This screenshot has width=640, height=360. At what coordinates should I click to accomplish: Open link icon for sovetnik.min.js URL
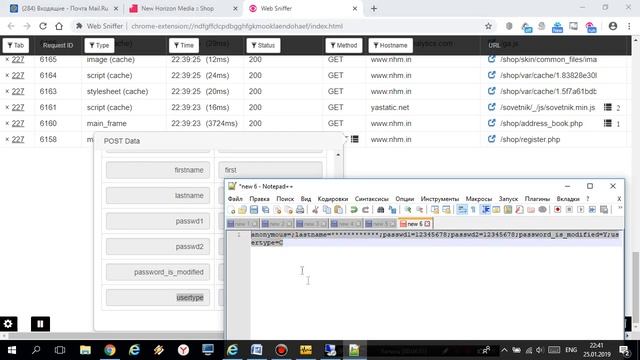(x=491, y=107)
